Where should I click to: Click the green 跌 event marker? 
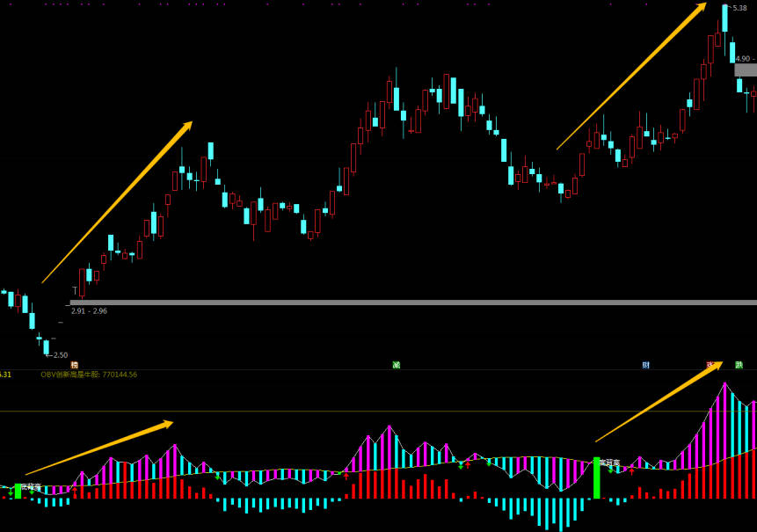tap(739, 365)
